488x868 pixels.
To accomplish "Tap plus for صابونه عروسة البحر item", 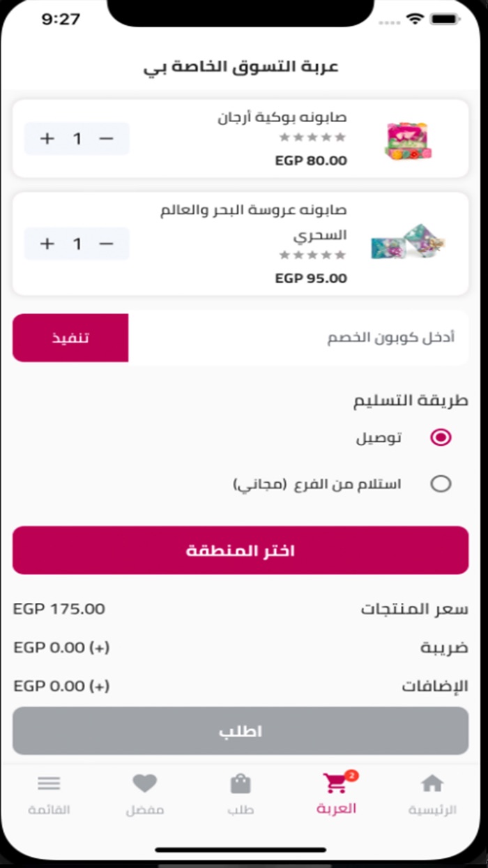I will 47,244.
